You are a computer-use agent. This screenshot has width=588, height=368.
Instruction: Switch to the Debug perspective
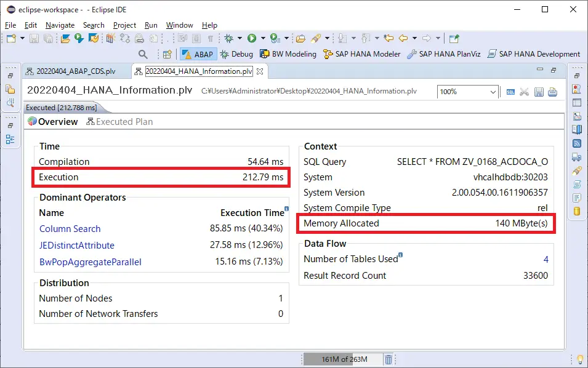click(x=236, y=54)
